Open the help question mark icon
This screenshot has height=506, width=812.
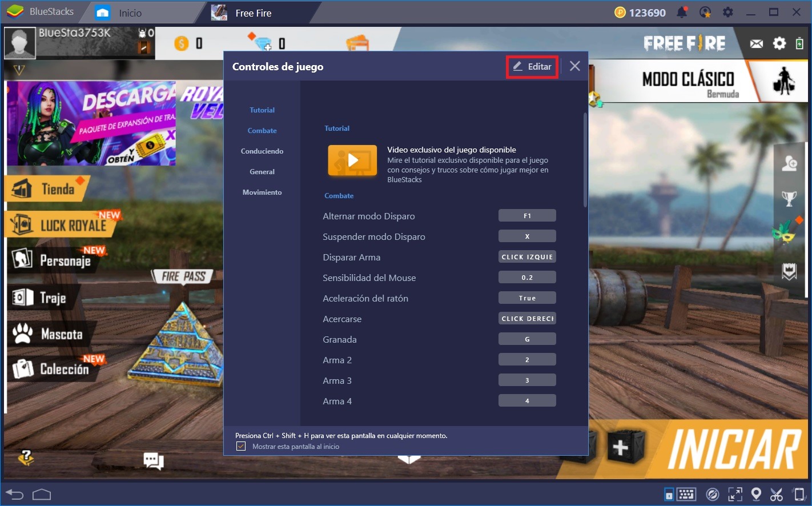(26, 457)
